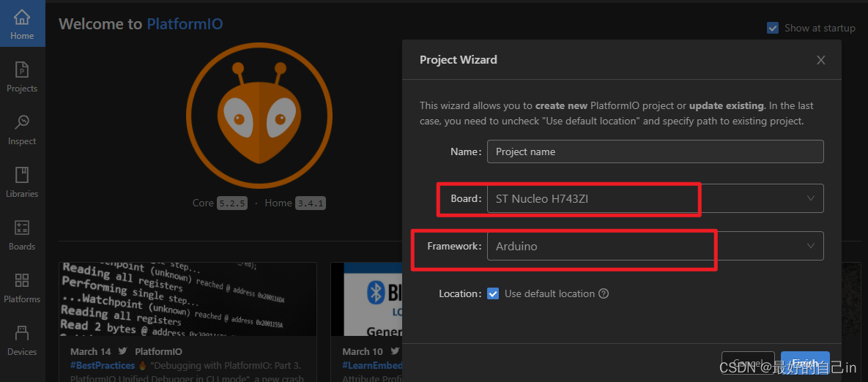Click the Core version badge 5.2.5
The height and width of the screenshot is (382, 868).
[x=232, y=203]
